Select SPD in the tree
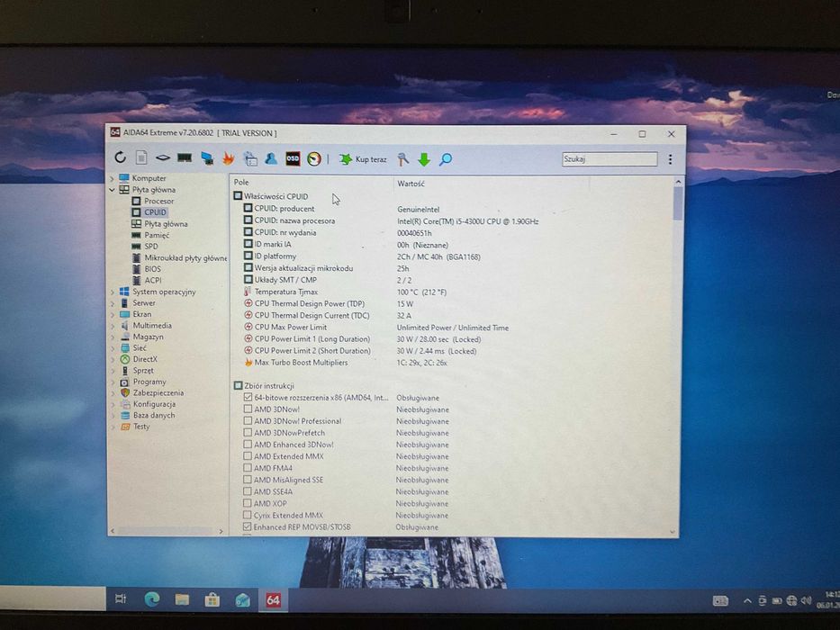840x630 pixels. [x=150, y=247]
